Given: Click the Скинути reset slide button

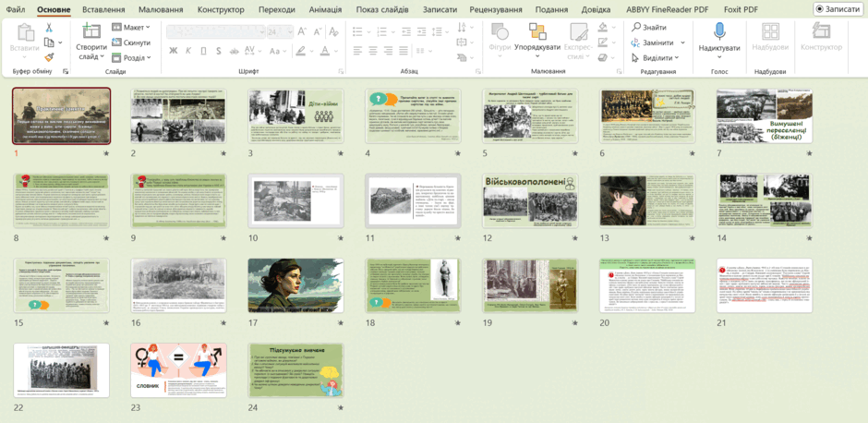Looking at the screenshot, I should pyautogui.click(x=130, y=42).
